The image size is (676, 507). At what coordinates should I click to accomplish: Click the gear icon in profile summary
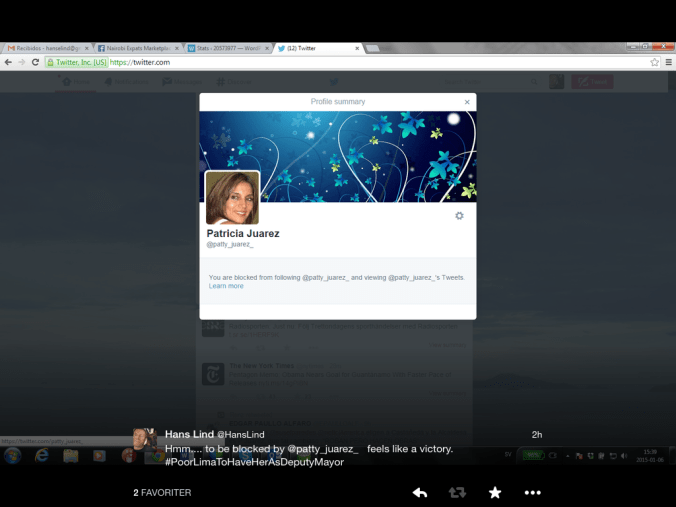pyautogui.click(x=459, y=216)
